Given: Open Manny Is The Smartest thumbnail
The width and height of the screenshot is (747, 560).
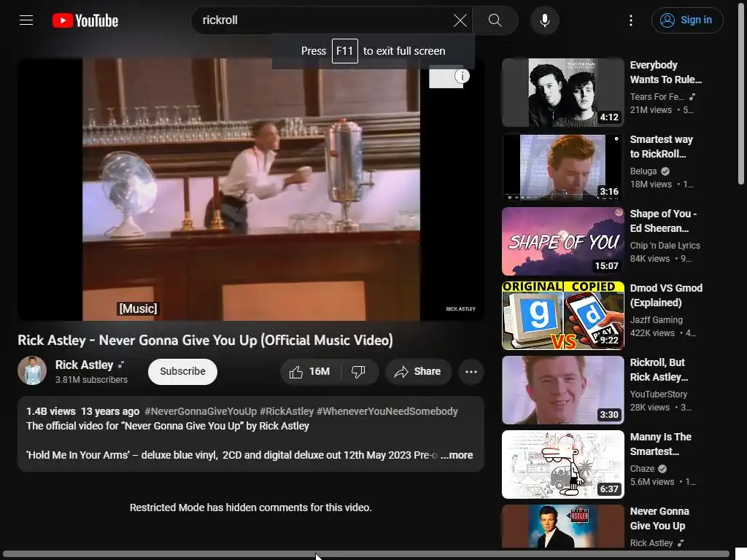Looking at the screenshot, I should 562,464.
